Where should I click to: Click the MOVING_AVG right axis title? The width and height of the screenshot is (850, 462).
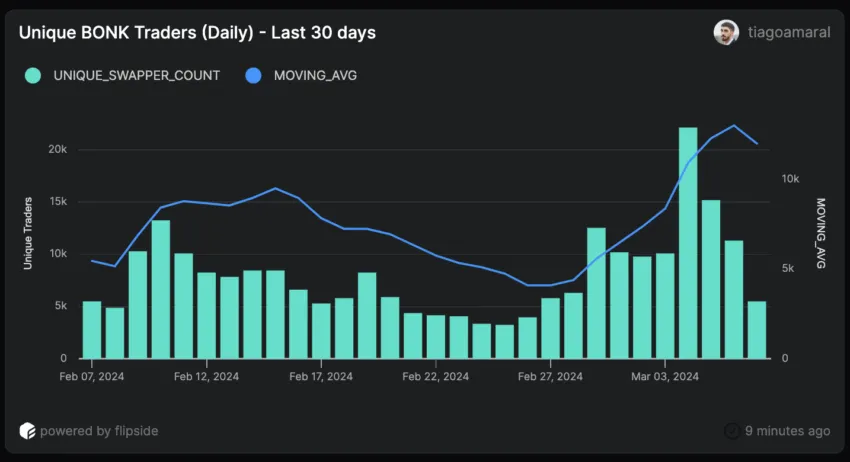(x=821, y=232)
